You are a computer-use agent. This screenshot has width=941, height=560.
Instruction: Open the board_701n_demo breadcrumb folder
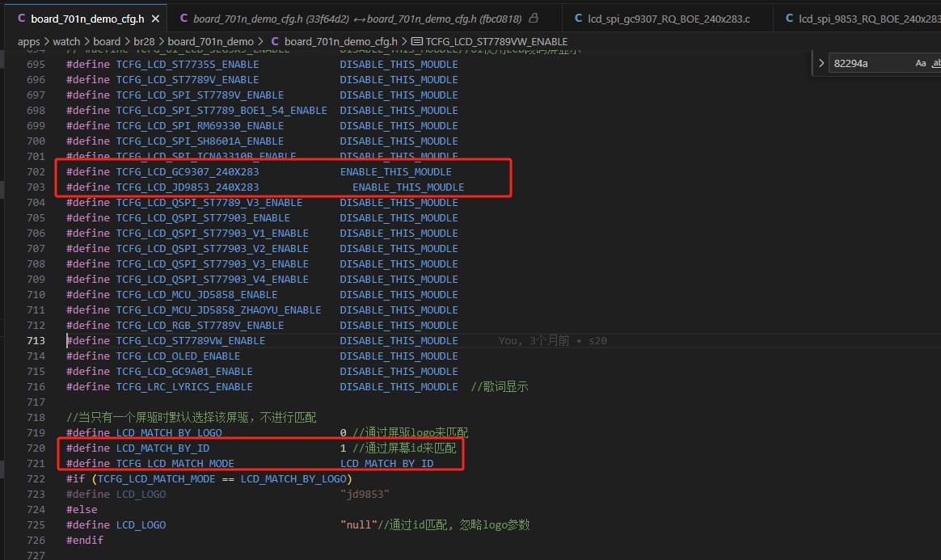tap(211, 41)
